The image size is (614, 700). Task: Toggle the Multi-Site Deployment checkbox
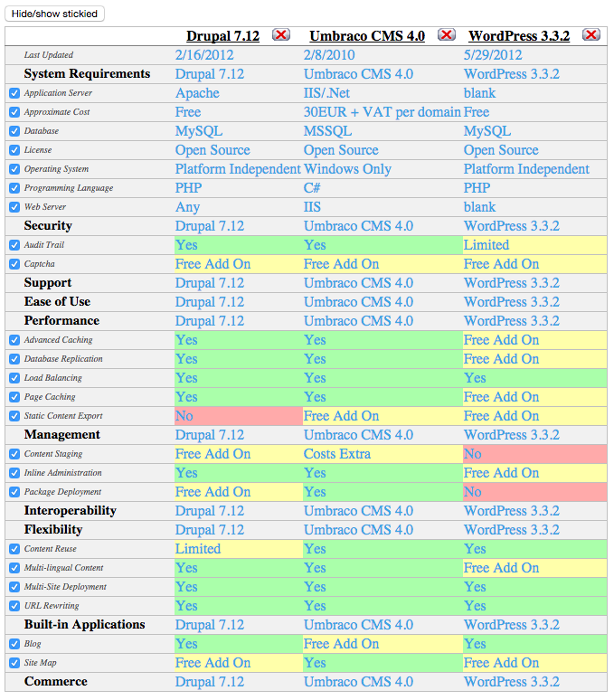tap(14, 587)
